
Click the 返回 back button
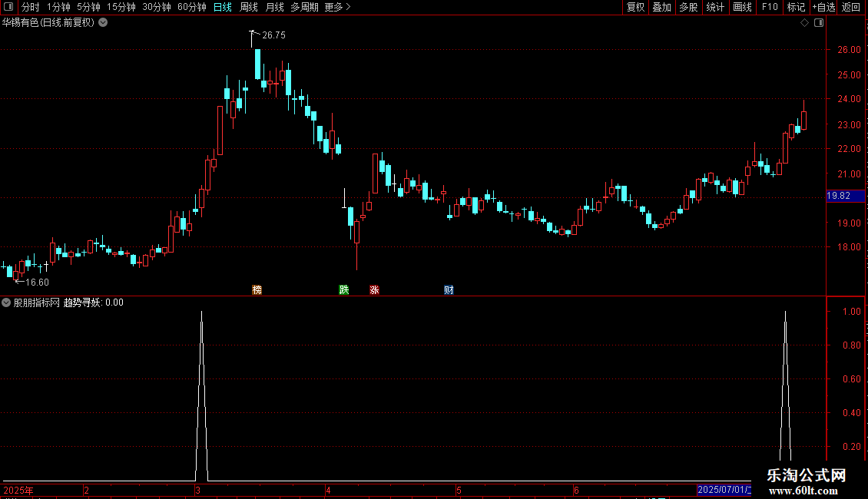pos(851,7)
